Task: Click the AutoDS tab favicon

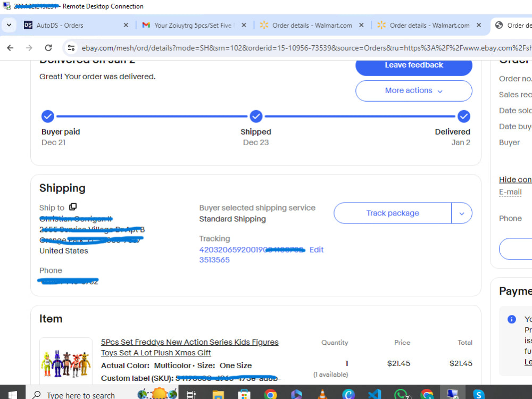Action: (28, 25)
